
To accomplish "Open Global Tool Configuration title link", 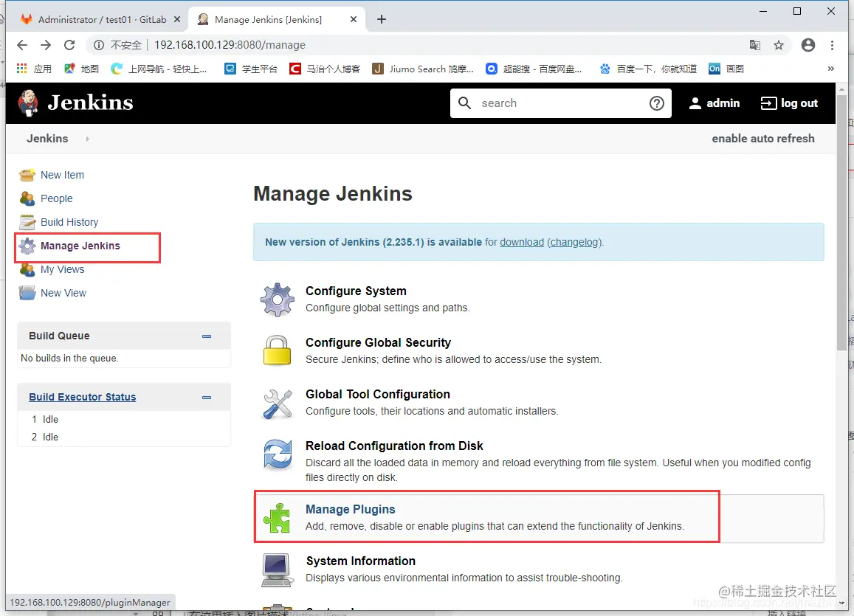I will (x=377, y=395).
